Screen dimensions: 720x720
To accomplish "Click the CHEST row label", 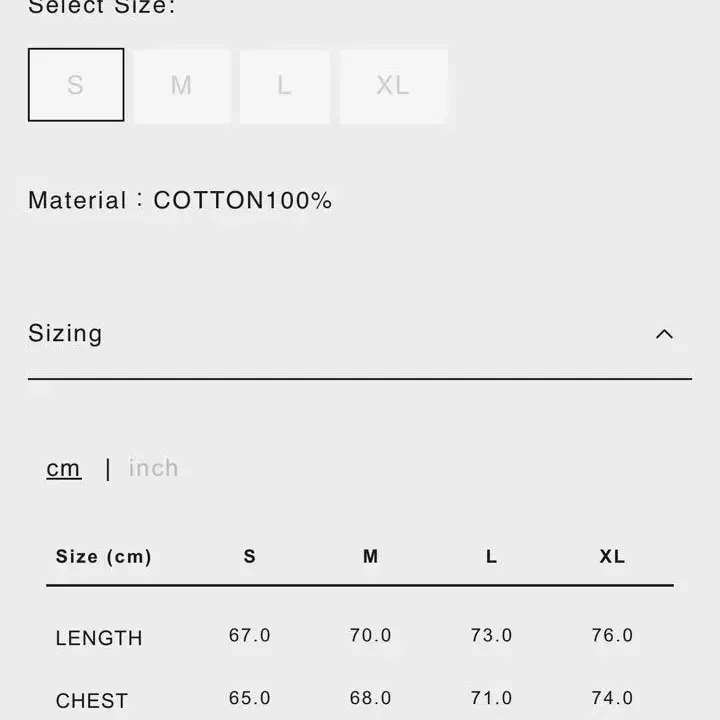I will (92, 701).
